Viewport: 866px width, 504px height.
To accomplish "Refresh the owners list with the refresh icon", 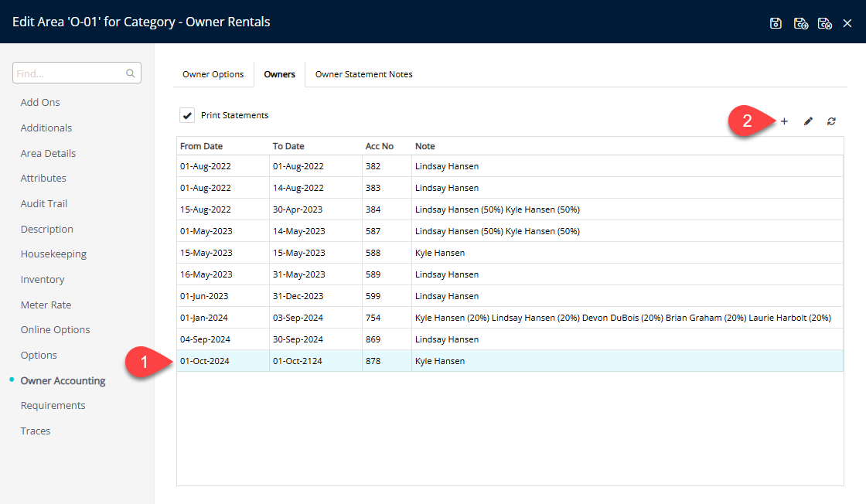I will (x=831, y=121).
